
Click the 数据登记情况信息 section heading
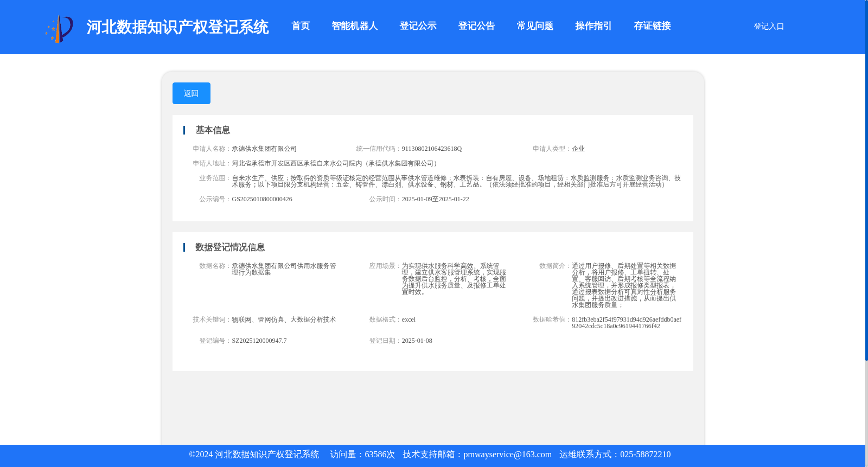(230, 247)
